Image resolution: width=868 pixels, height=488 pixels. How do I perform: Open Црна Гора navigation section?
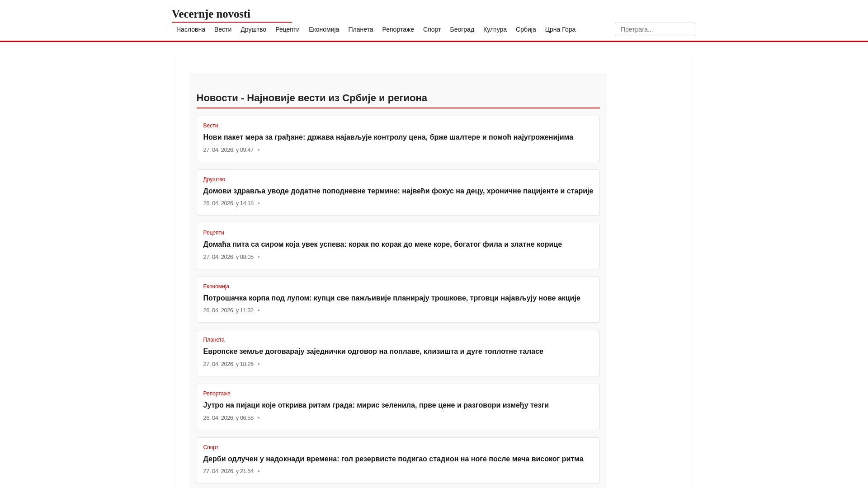tap(560, 29)
